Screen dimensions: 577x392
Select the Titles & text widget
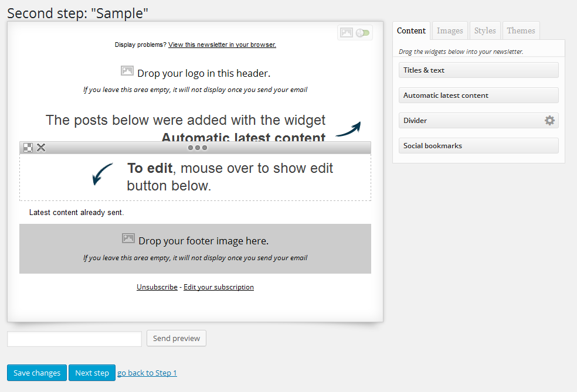coord(478,70)
